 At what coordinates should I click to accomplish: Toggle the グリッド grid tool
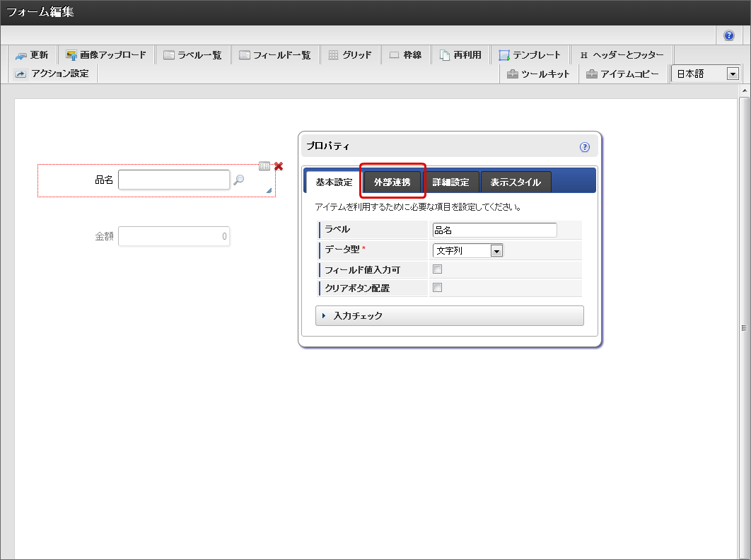[x=350, y=55]
